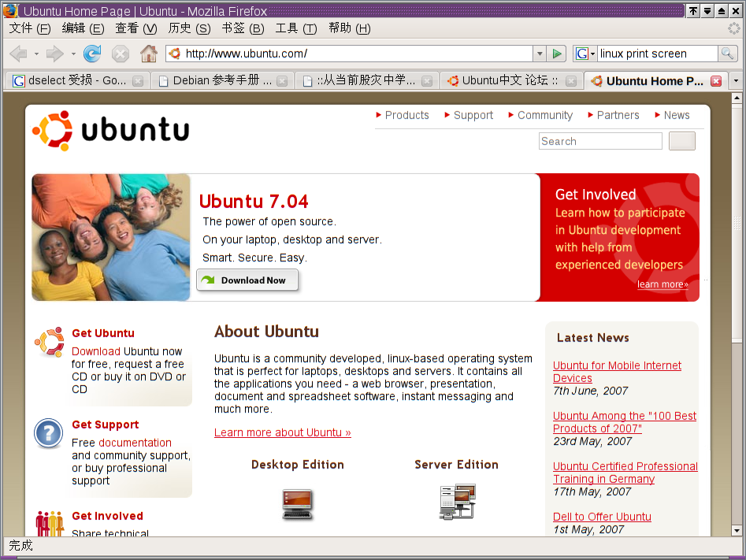Click the Firefox throbber activity icon
Viewport: 746px width, 560px height.
point(733,28)
